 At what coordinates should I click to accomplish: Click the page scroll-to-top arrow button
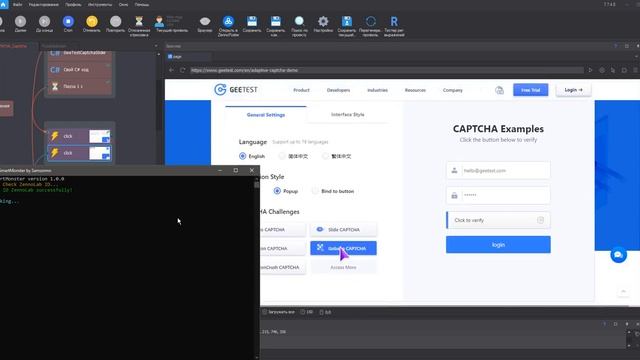(623, 291)
